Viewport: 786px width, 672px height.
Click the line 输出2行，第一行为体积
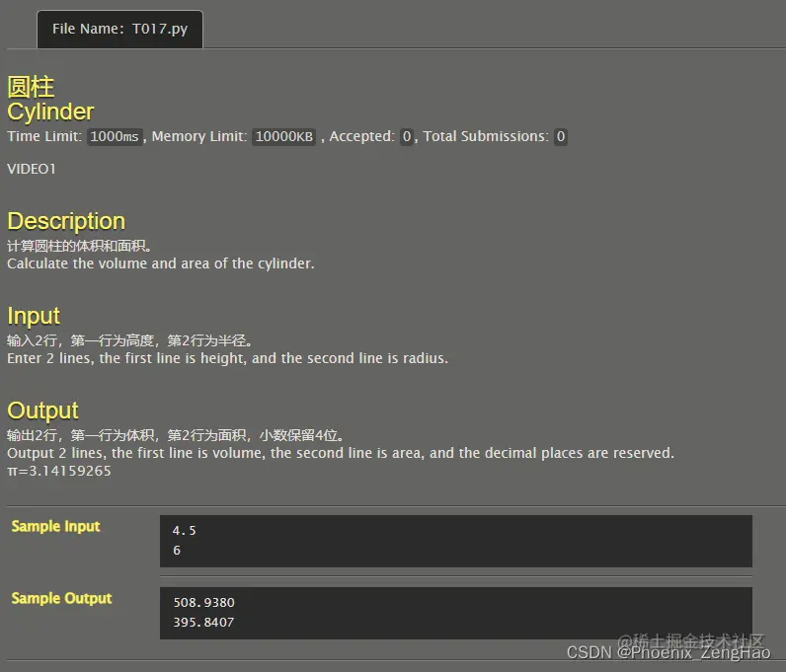click(x=175, y=435)
